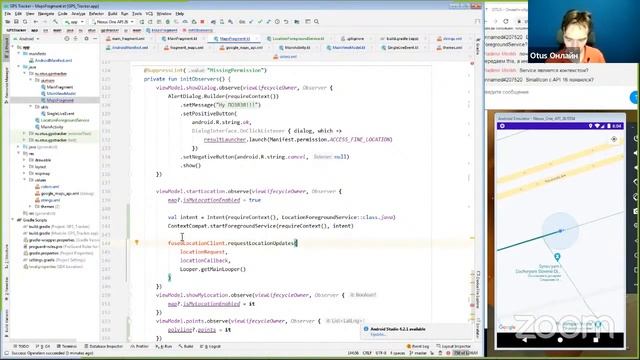
Task: Click the Update link in notification
Action: click(x=377, y=334)
